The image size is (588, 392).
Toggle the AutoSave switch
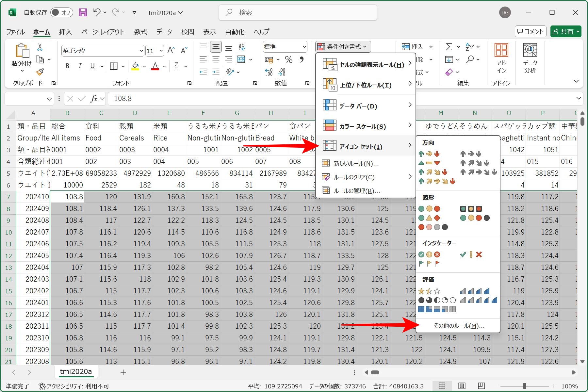click(x=61, y=12)
